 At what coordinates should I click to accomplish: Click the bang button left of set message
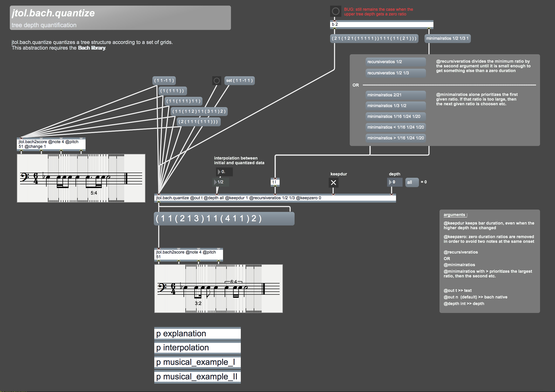216,80
